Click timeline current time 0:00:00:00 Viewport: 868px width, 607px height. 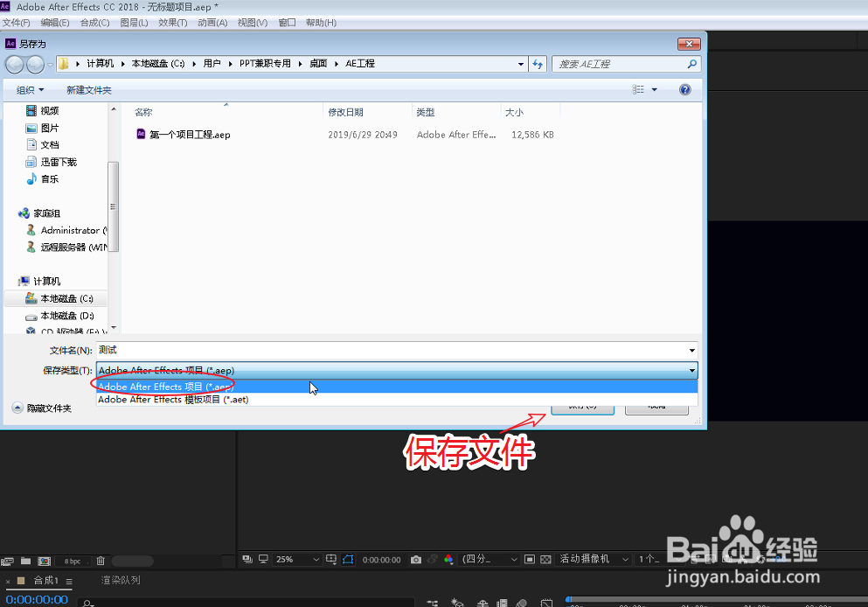click(x=37, y=600)
